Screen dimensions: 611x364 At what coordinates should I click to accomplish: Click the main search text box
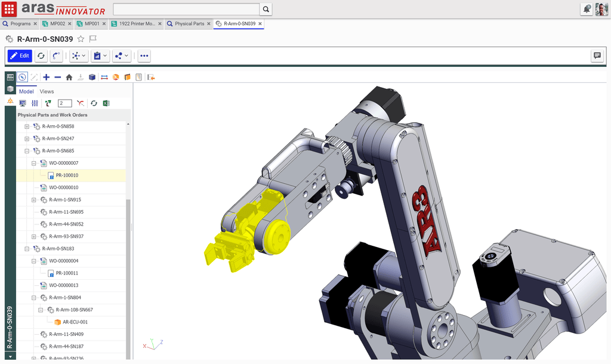point(186,9)
